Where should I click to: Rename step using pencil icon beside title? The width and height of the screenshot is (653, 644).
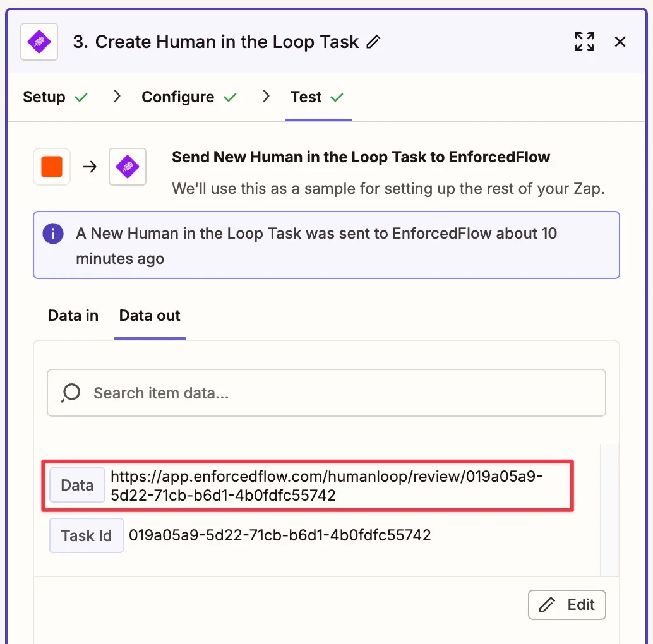point(373,42)
